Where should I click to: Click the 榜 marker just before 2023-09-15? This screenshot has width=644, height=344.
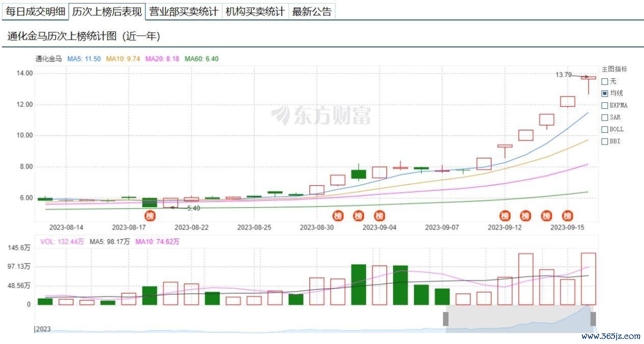point(547,216)
